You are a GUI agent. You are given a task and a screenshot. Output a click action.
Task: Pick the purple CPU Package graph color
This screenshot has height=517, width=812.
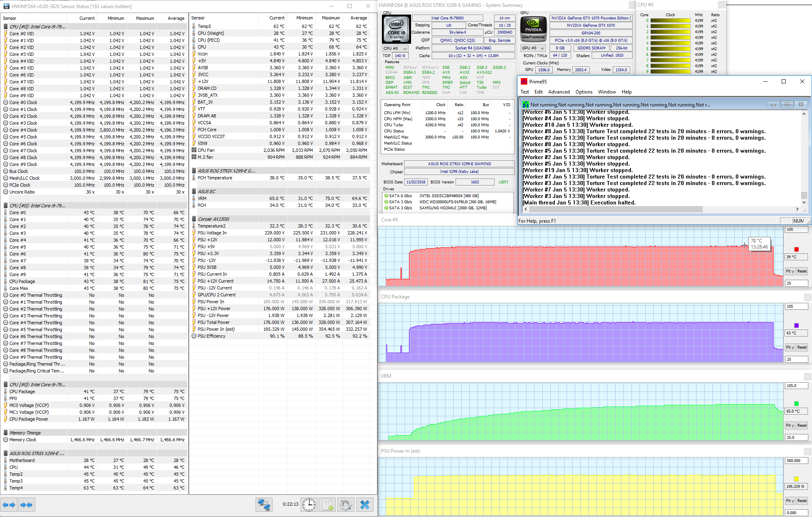click(x=796, y=326)
